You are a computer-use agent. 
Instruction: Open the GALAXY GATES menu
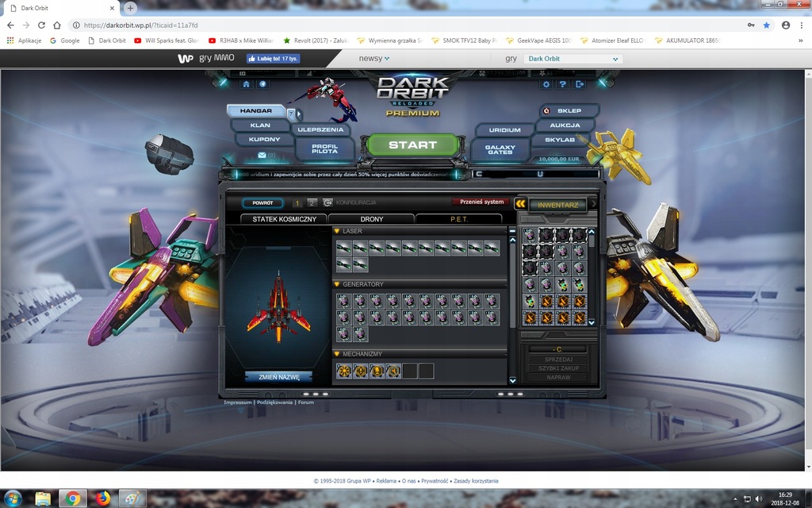tap(500, 150)
